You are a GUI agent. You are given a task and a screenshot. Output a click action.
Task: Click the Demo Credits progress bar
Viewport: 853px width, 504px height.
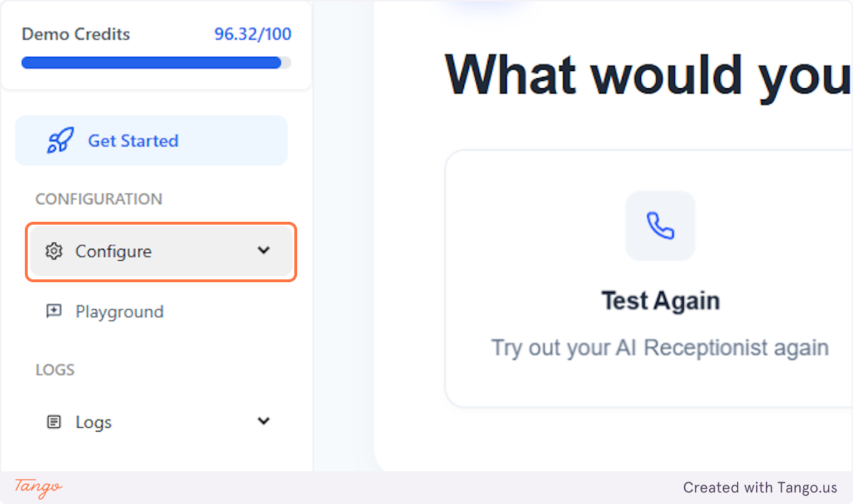(154, 63)
